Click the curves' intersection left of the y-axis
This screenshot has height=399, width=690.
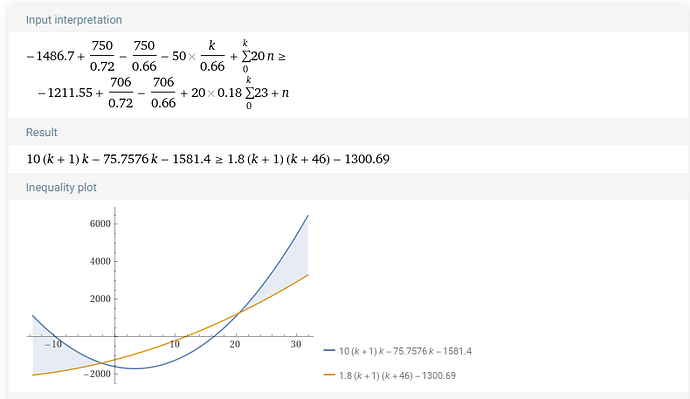coord(103,363)
